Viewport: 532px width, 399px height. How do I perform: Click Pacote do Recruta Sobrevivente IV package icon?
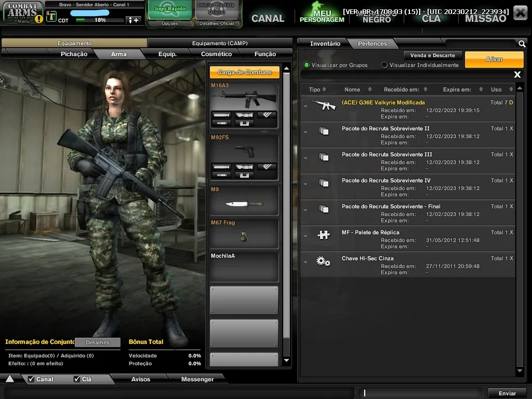(x=324, y=183)
